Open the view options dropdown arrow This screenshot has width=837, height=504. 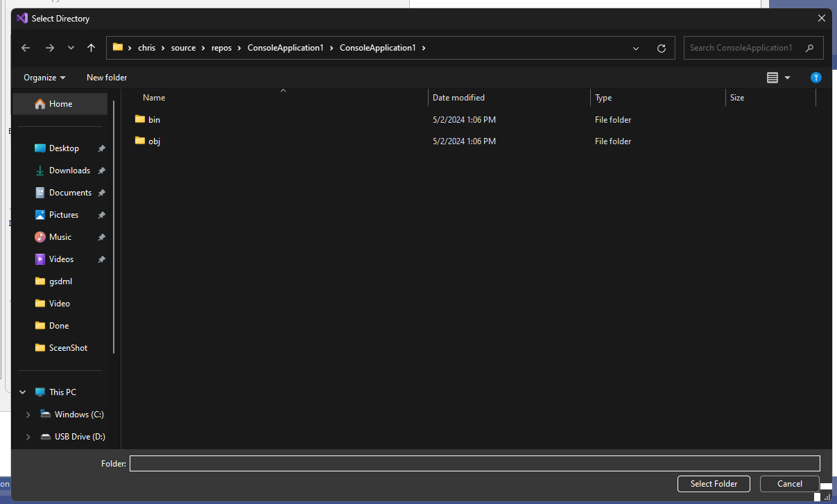tap(787, 78)
